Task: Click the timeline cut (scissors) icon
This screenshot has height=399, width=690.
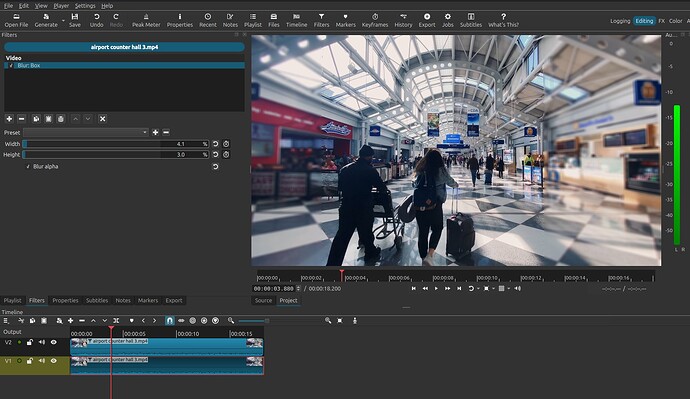Action: 21,321
